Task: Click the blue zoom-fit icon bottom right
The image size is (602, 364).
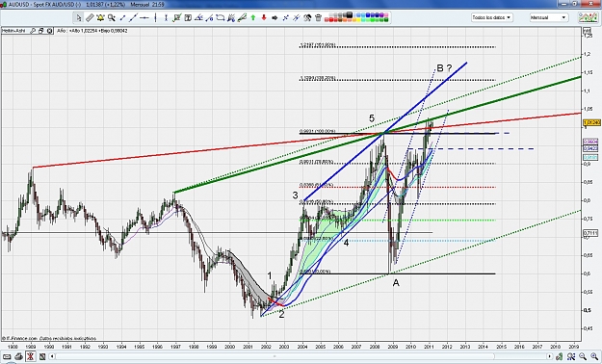Action: pyautogui.click(x=571, y=356)
